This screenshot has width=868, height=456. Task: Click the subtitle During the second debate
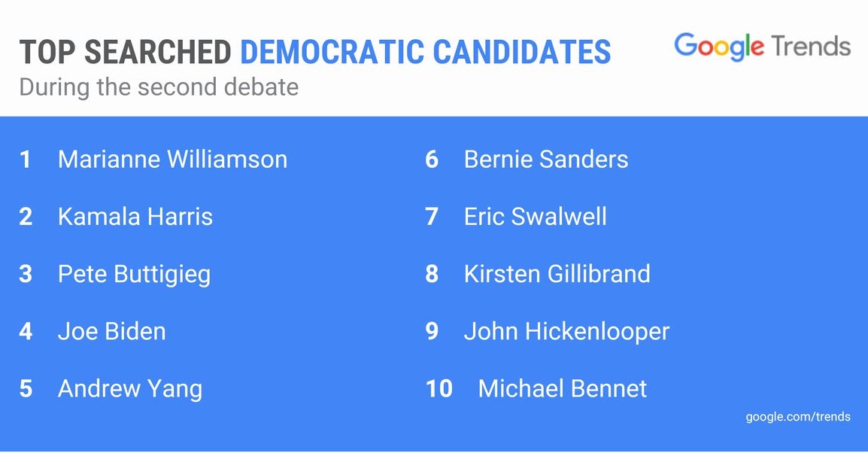click(x=159, y=87)
